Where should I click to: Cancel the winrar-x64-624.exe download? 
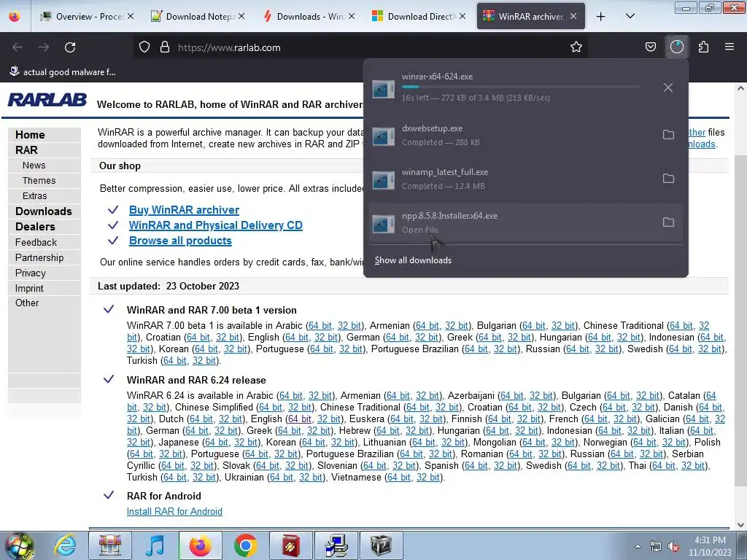pyautogui.click(x=668, y=87)
